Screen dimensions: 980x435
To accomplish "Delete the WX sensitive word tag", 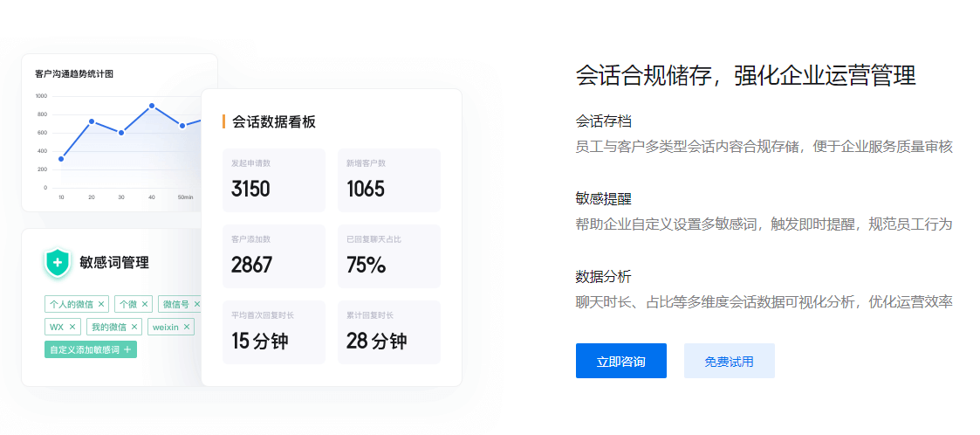I will [x=72, y=327].
